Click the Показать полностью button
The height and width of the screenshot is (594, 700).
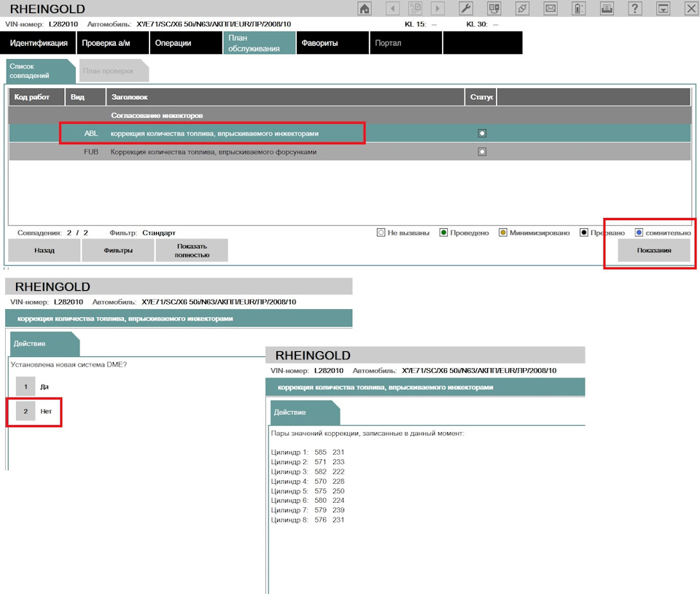pyautogui.click(x=192, y=251)
